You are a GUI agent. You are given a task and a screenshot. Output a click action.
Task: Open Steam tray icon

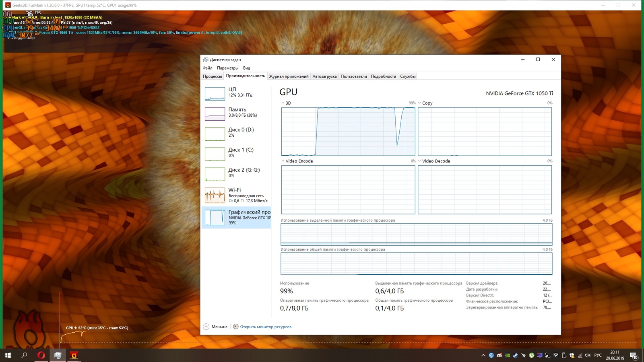515,355
